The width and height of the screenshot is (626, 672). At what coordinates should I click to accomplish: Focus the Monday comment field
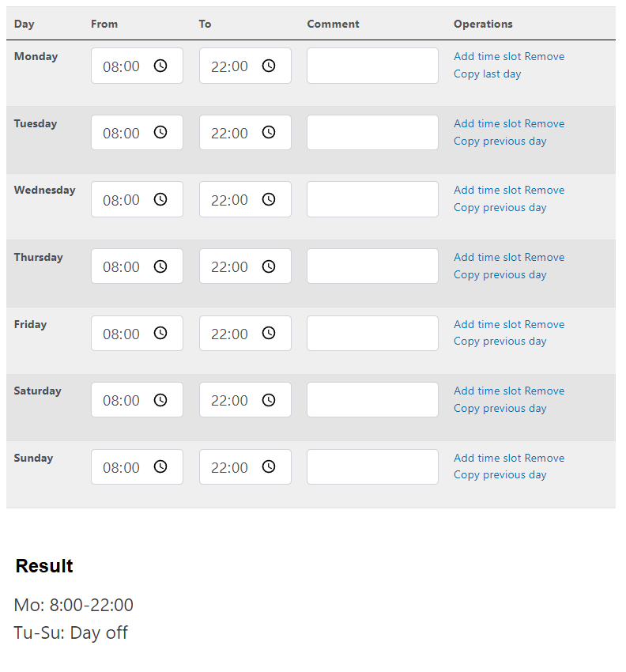point(372,66)
